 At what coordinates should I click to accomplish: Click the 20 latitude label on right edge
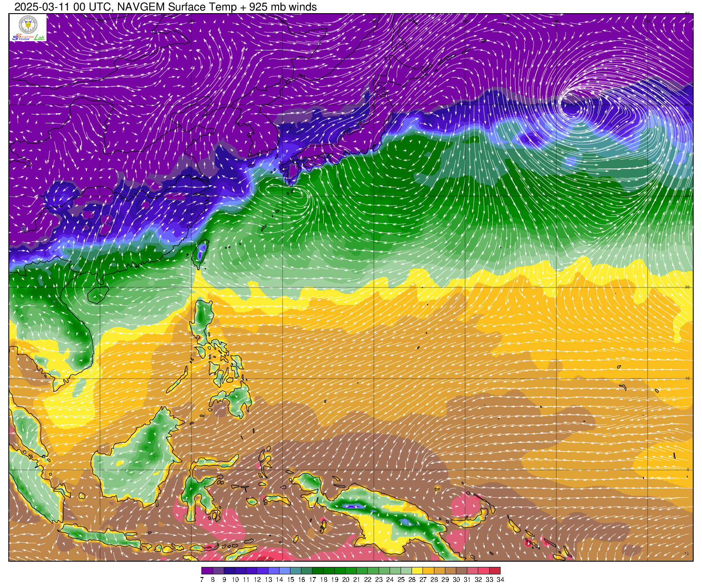pos(688,287)
